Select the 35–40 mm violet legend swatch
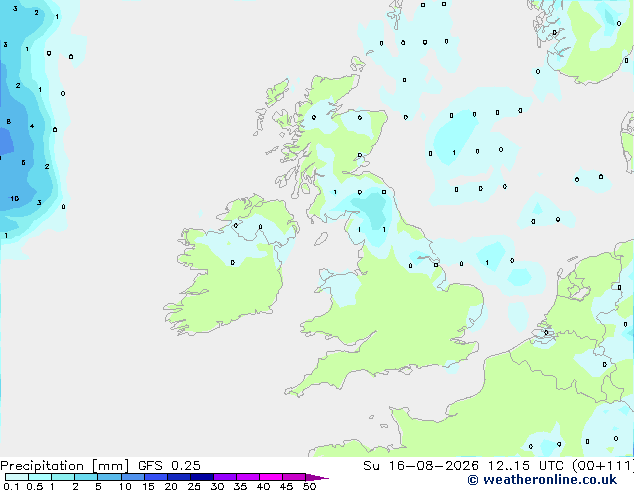 pyautogui.click(x=248, y=477)
